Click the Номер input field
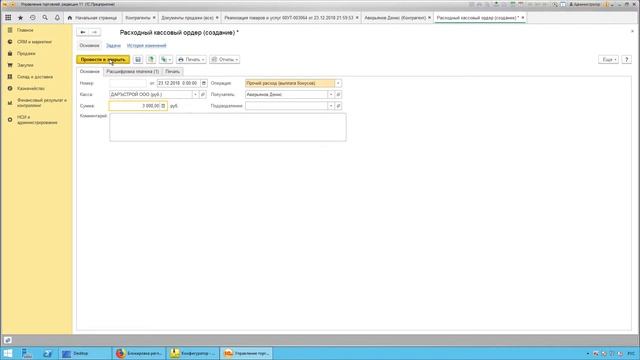The width and height of the screenshot is (640, 360). pos(128,83)
